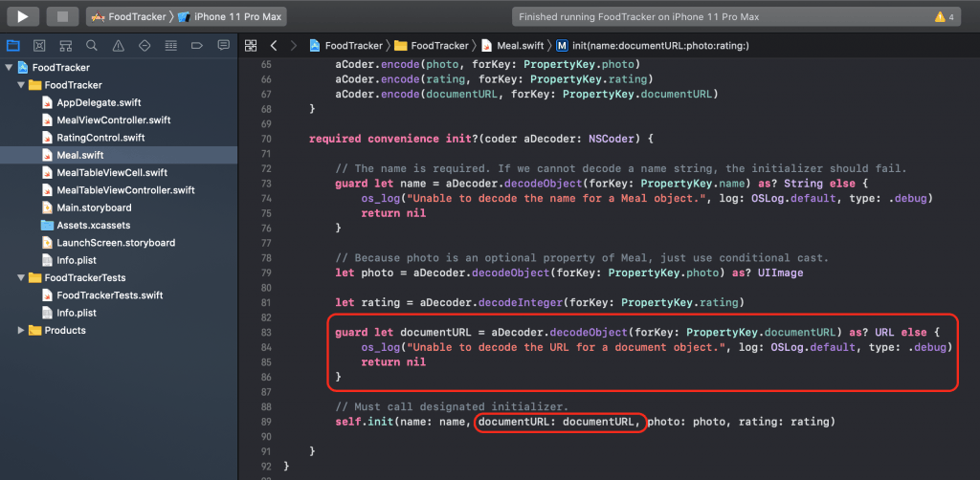Click 'NSCoder' type on line 70
Viewport: 980px width, 480px height.
point(612,139)
